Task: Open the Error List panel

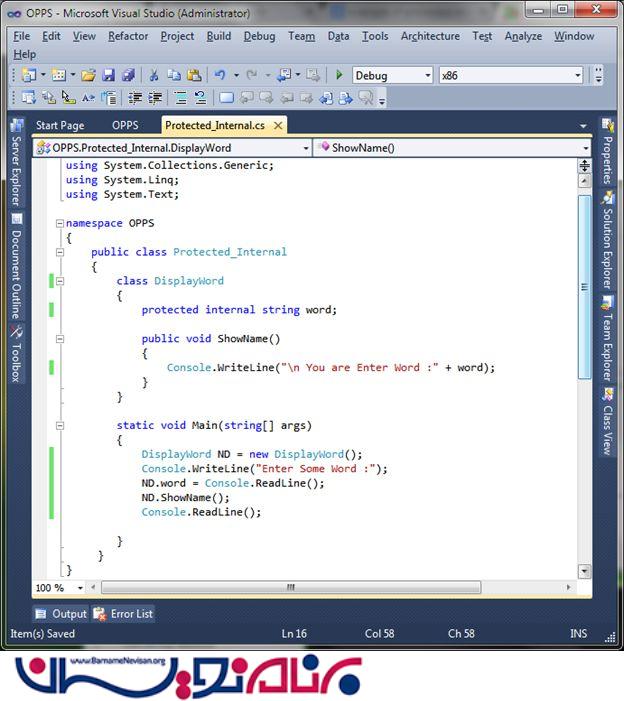Action: pyautogui.click(x=124, y=614)
